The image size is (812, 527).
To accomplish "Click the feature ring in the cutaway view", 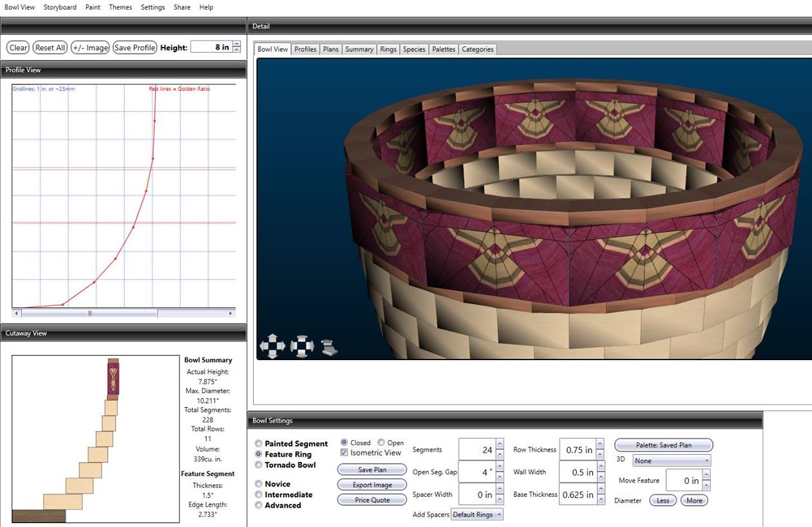I will click(113, 378).
